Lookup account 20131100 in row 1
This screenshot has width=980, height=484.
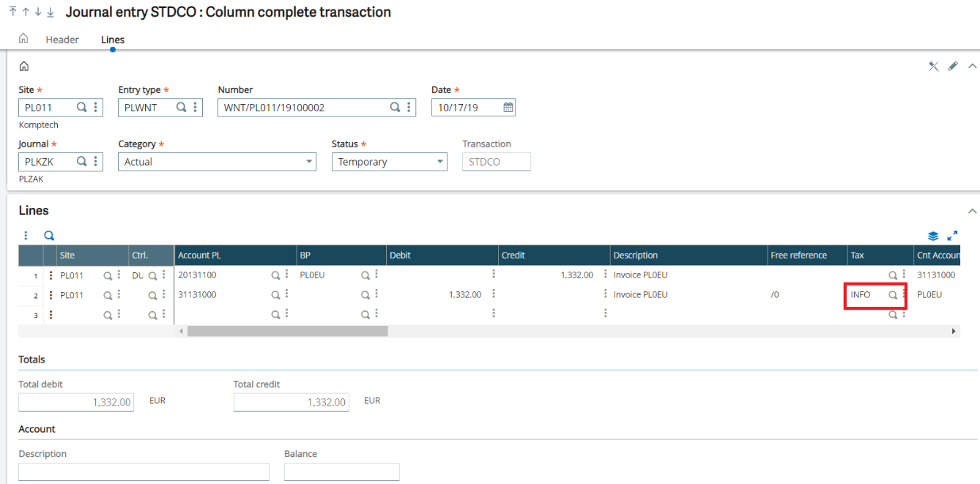(x=276, y=275)
